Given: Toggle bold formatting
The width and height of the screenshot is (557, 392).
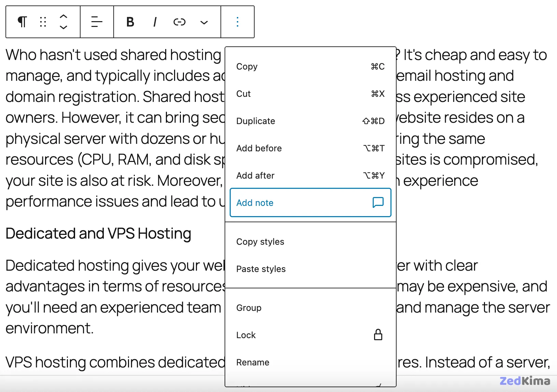Looking at the screenshot, I should 130,22.
